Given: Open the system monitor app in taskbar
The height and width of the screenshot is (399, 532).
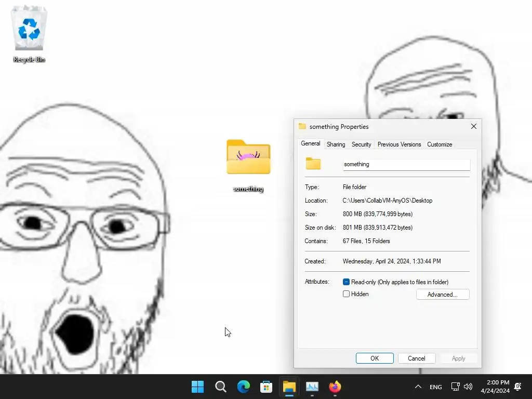Looking at the screenshot, I should 312,387.
